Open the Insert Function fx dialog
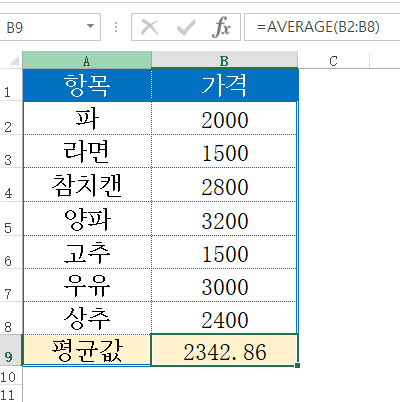The height and width of the screenshot is (402, 400). [x=221, y=27]
